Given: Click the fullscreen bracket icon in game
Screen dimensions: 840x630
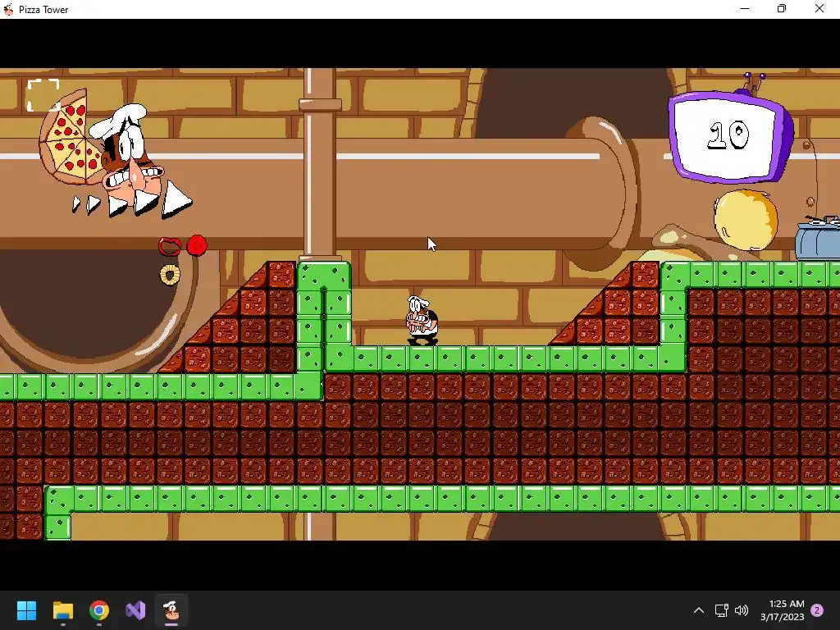Looking at the screenshot, I should pyautogui.click(x=43, y=95).
